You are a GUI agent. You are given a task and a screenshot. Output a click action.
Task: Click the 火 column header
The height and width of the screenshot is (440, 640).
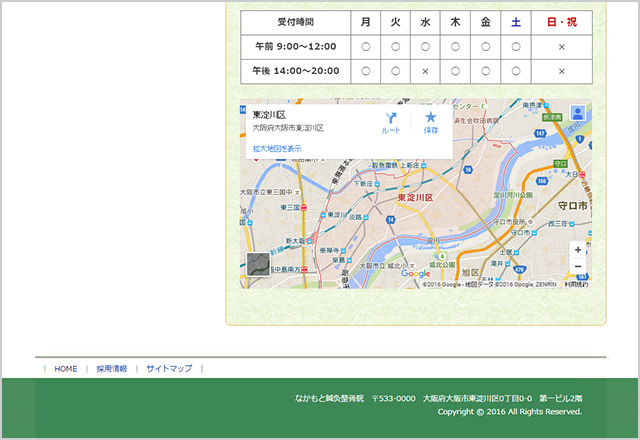(x=395, y=22)
